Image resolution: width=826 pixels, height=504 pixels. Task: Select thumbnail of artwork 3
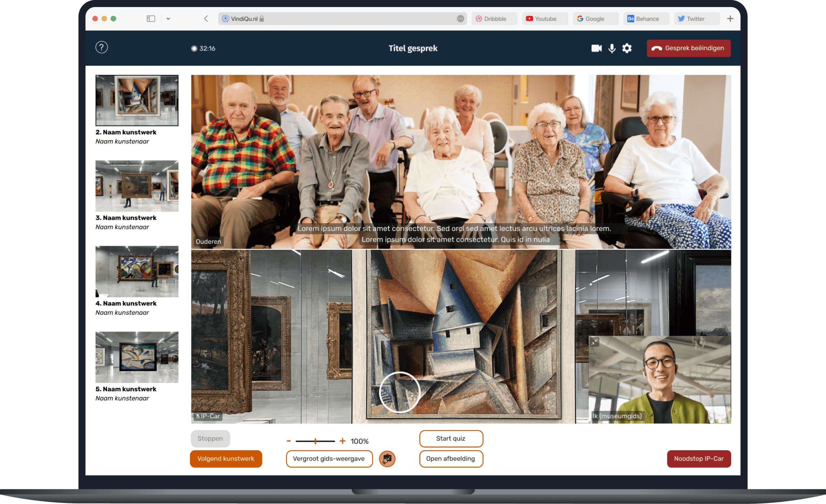[x=137, y=186]
